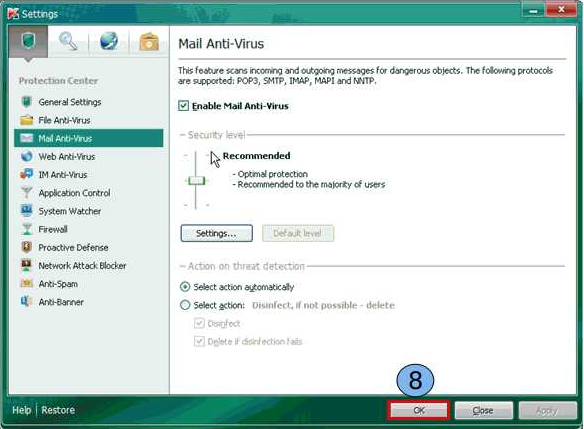Click the security level slider handle
Viewport: 584px width, 429px height.
pyautogui.click(x=196, y=181)
